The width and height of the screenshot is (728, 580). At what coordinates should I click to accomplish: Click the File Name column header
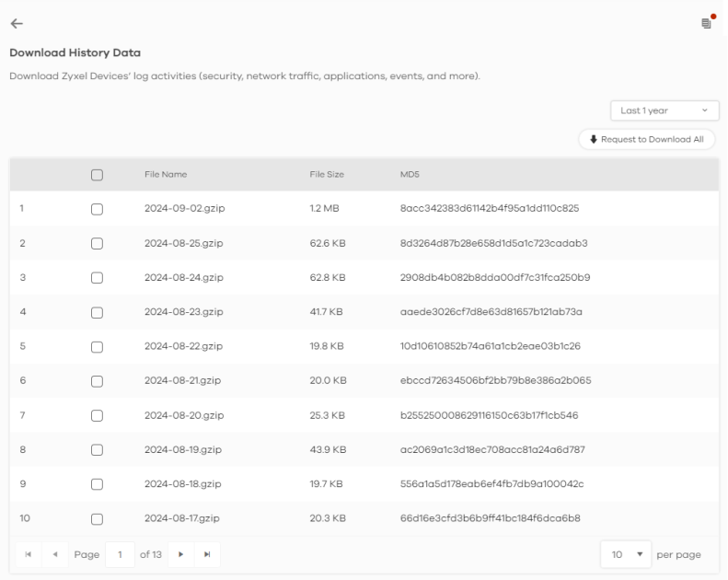pos(166,174)
